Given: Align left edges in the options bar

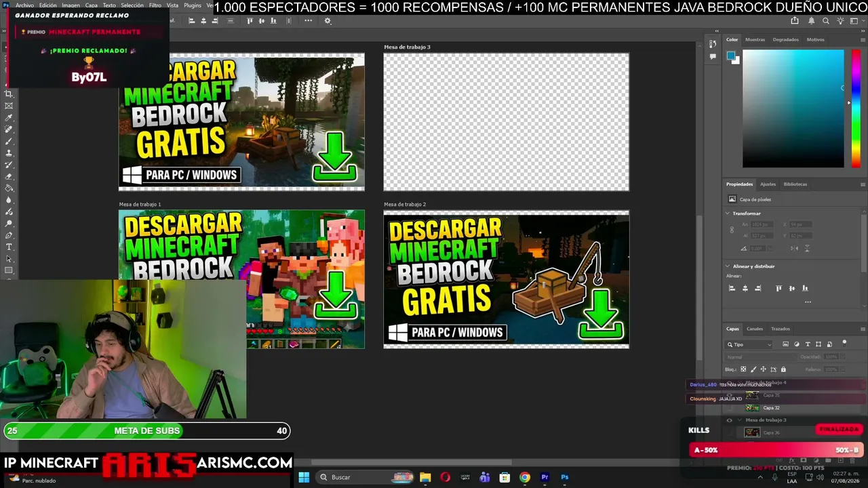Looking at the screenshot, I should (192, 21).
